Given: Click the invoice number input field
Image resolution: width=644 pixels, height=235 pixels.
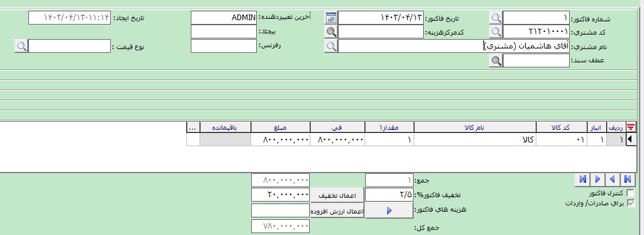Looking at the screenshot, I should tap(536, 18).
